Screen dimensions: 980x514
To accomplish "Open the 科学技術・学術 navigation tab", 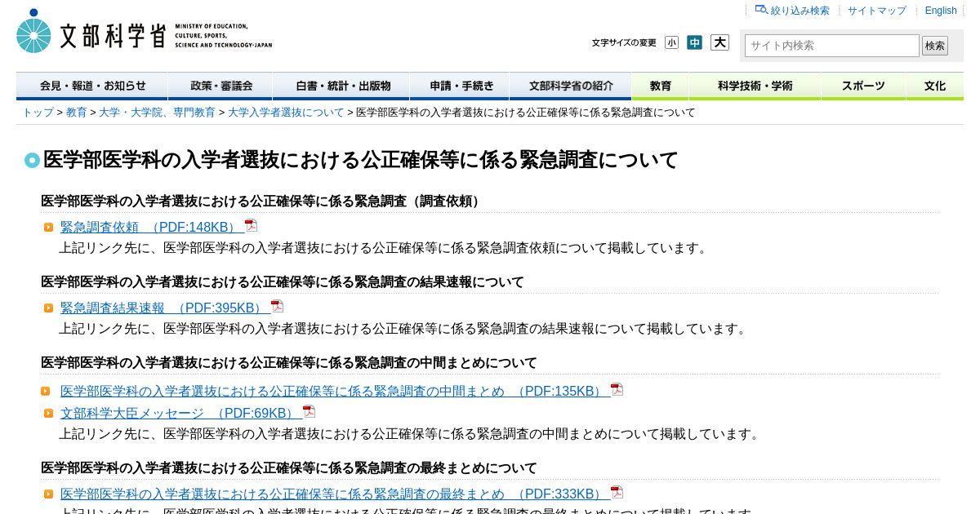I will pos(755,86).
